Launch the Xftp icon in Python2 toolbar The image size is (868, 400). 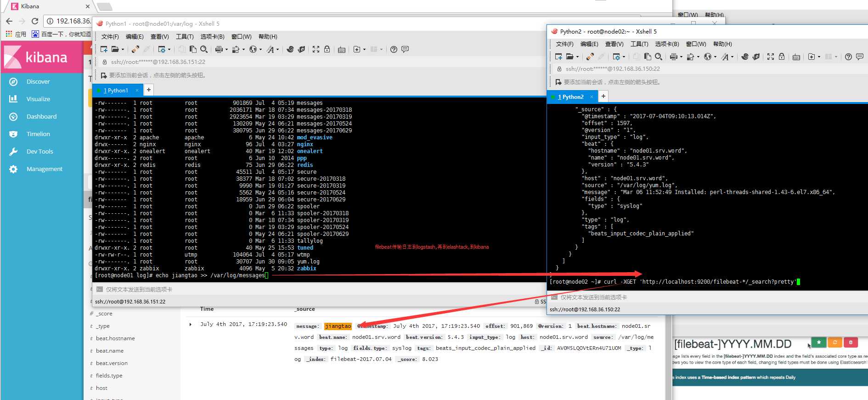(x=756, y=57)
